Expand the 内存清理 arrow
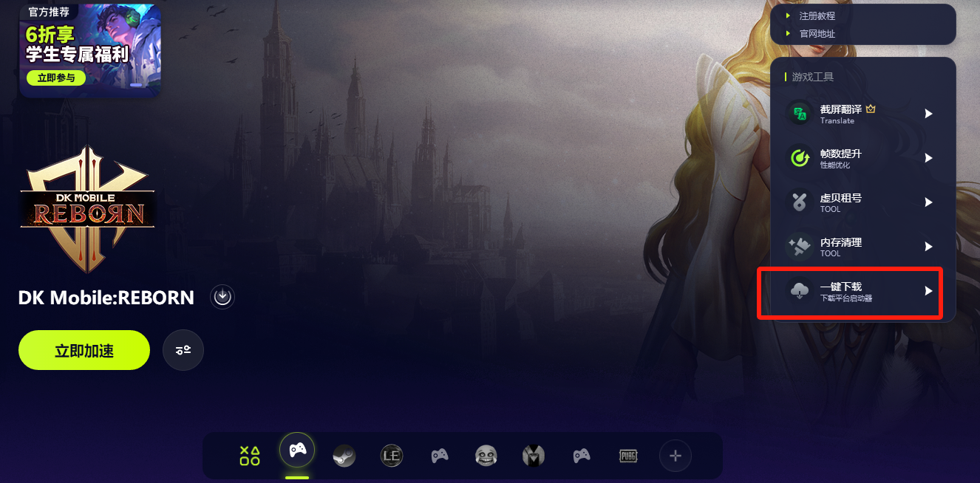Viewport: 980px width, 483px height. click(929, 247)
